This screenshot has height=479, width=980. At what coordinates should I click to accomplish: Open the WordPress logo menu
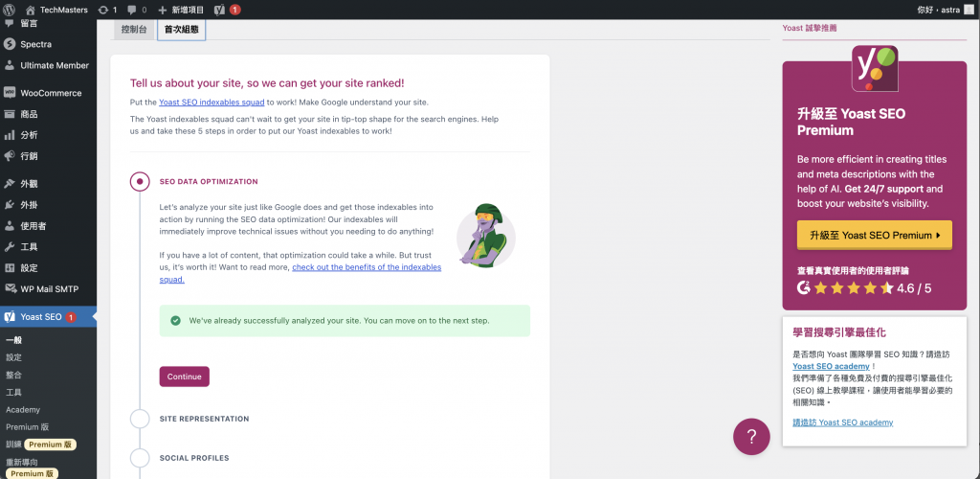point(10,10)
